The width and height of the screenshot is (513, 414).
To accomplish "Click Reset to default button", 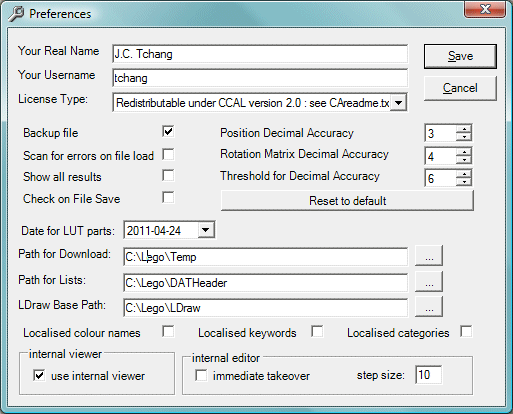I will [347, 201].
